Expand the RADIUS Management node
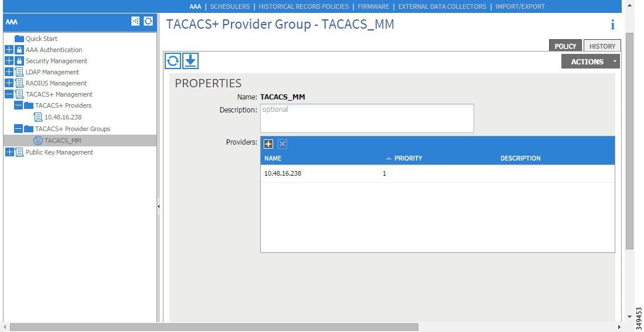 [9, 83]
